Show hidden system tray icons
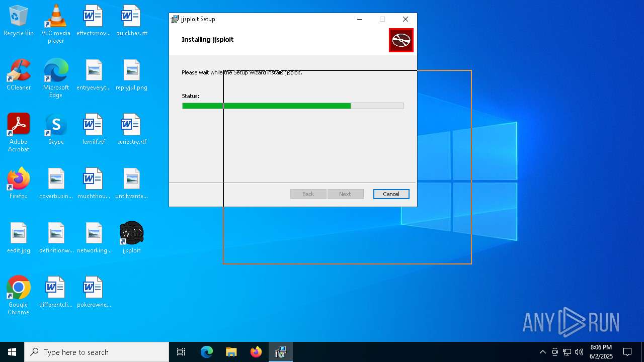The width and height of the screenshot is (644, 362). pos(542,352)
